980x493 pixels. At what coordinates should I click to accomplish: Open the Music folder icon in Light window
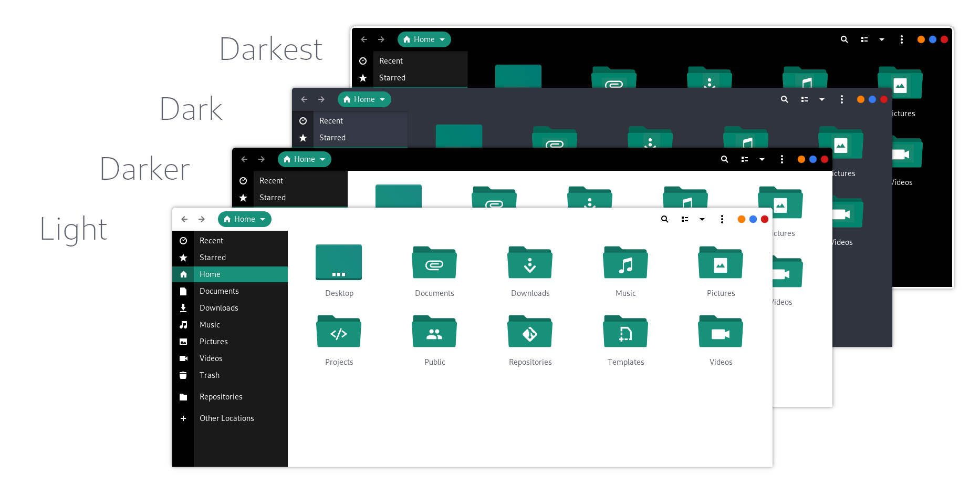click(625, 262)
